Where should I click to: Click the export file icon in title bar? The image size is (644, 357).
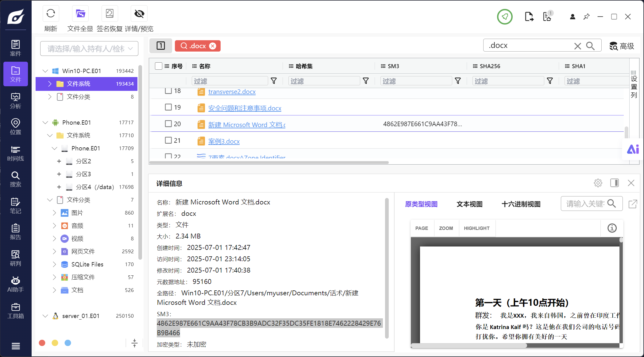pos(529,17)
